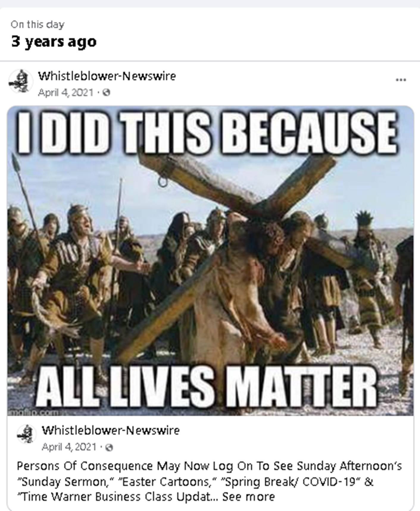This screenshot has width=420, height=511.
Task: Click the I DID THIS BECAUSE caption
Action: click(x=207, y=132)
